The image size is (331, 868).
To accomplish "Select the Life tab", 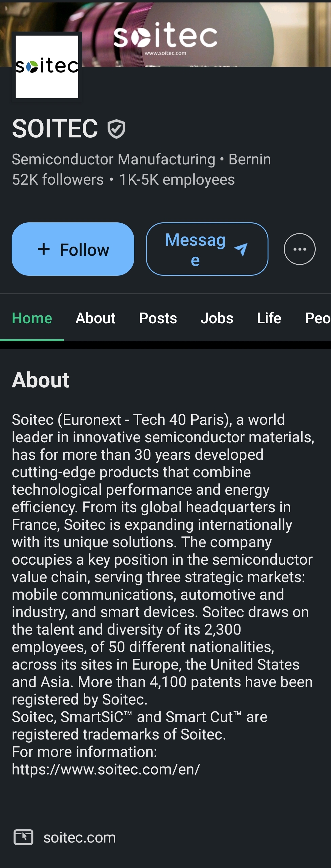I will pyautogui.click(x=269, y=318).
